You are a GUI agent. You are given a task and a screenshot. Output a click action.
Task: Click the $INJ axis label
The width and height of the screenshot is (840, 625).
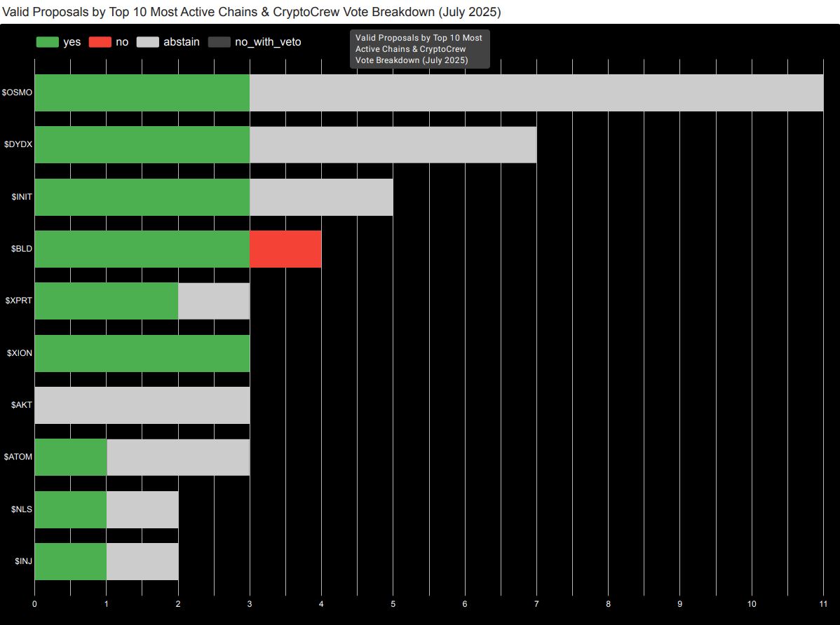point(24,561)
